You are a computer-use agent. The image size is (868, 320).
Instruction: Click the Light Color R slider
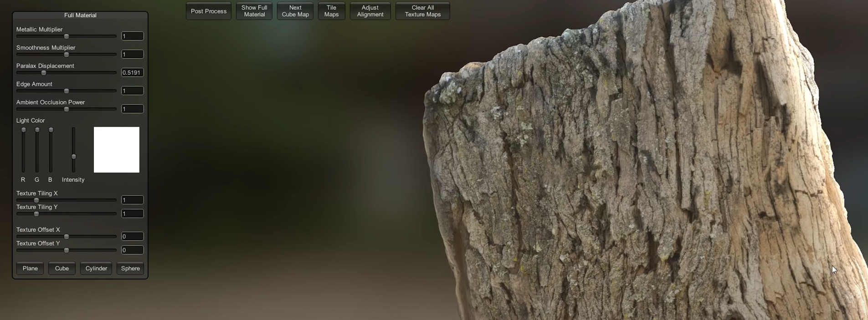click(24, 150)
